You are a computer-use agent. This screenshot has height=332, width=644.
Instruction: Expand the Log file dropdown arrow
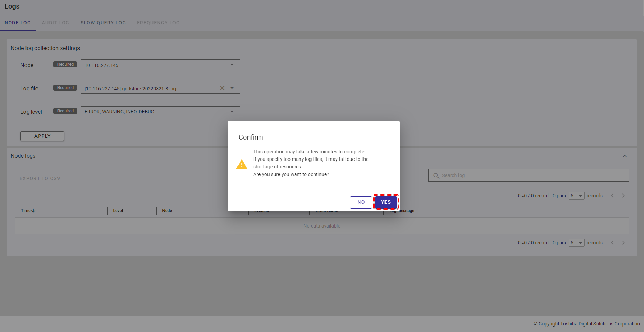point(232,88)
